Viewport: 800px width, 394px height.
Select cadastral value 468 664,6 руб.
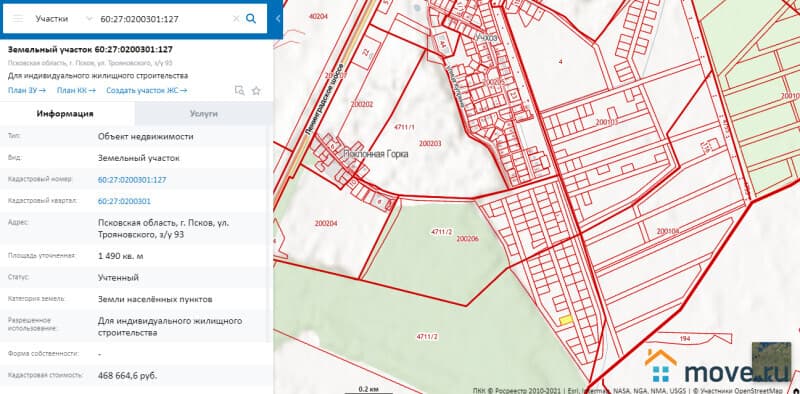click(x=128, y=376)
